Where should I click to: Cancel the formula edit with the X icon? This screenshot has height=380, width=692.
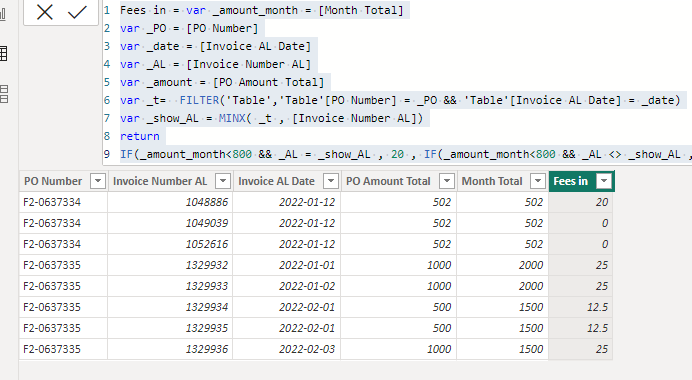pos(45,12)
